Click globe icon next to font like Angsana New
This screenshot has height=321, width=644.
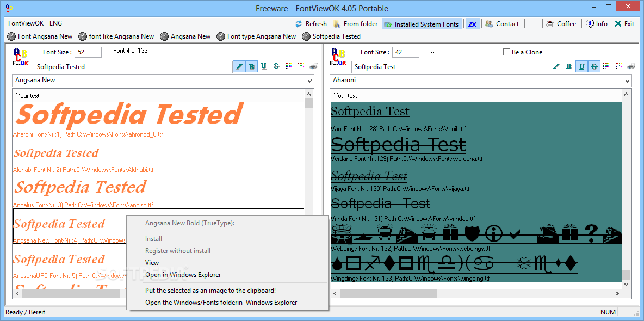(83, 36)
